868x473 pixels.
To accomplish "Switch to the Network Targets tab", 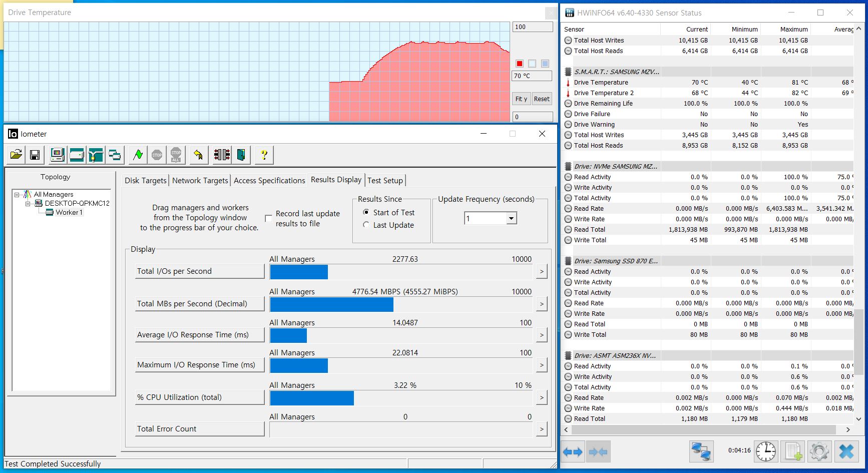I will (x=200, y=180).
